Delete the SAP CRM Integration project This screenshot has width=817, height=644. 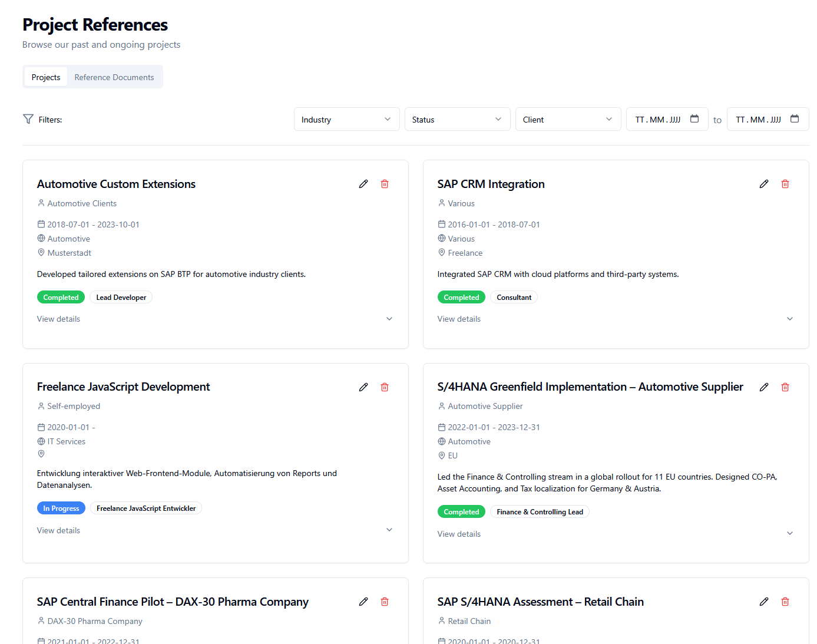pyautogui.click(x=785, y=184)
